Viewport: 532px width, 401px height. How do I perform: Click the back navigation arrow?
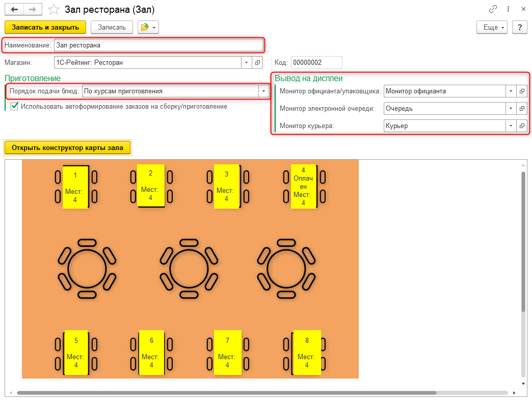14,10
